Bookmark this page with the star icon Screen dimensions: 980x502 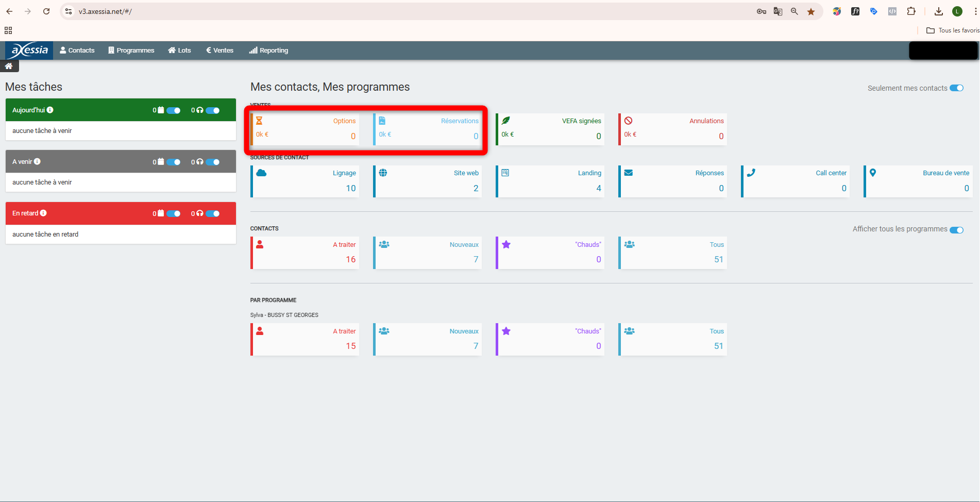coord(811,11)
